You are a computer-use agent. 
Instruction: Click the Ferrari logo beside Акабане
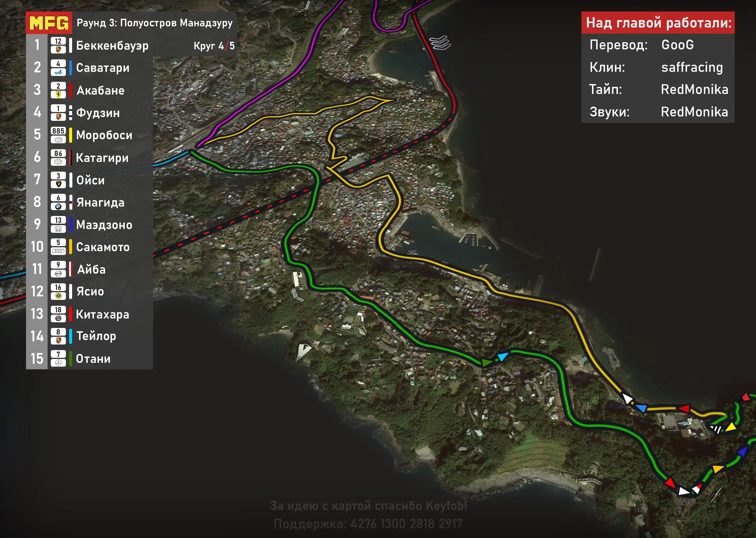click(58, 95)
